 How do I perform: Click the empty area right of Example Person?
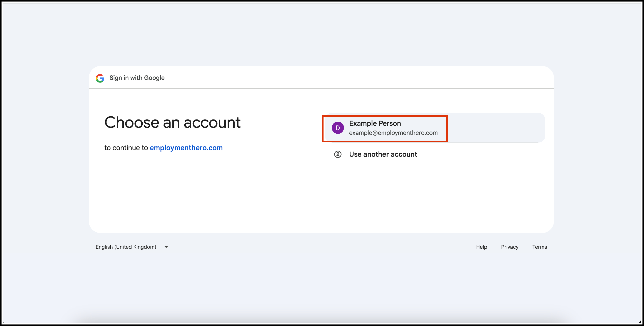pos(495,128)
